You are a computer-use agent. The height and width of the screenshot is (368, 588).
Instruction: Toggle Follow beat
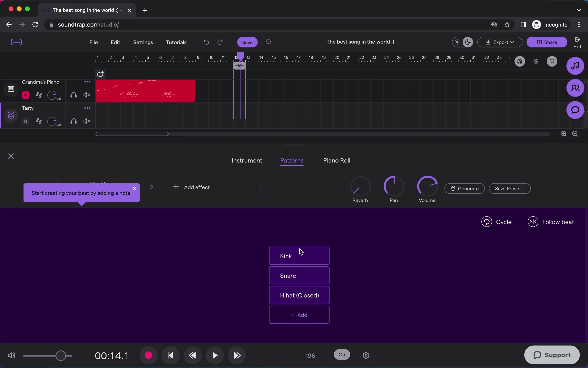pos(551,222)
